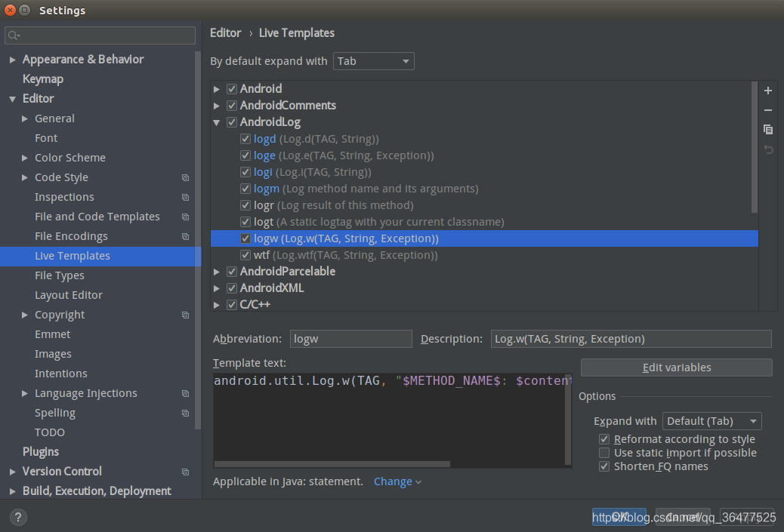Toggle the wtf template checkbox

(x=245, y=255)
